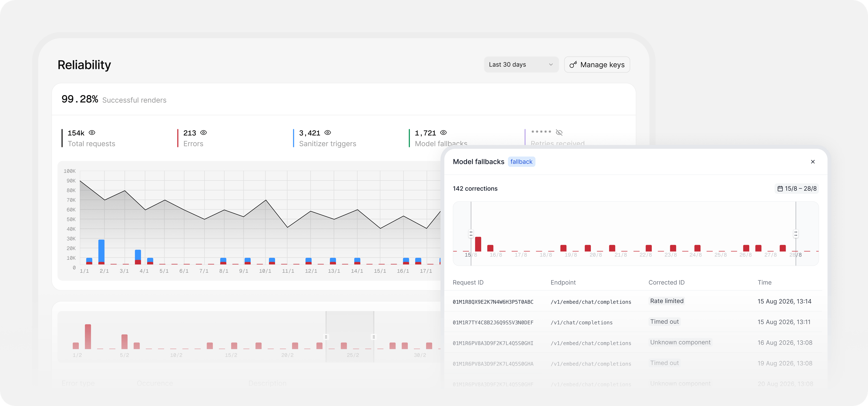The image size is (868, 406).
Task: Click the Corrected ID column header
Action: point(666,282)
